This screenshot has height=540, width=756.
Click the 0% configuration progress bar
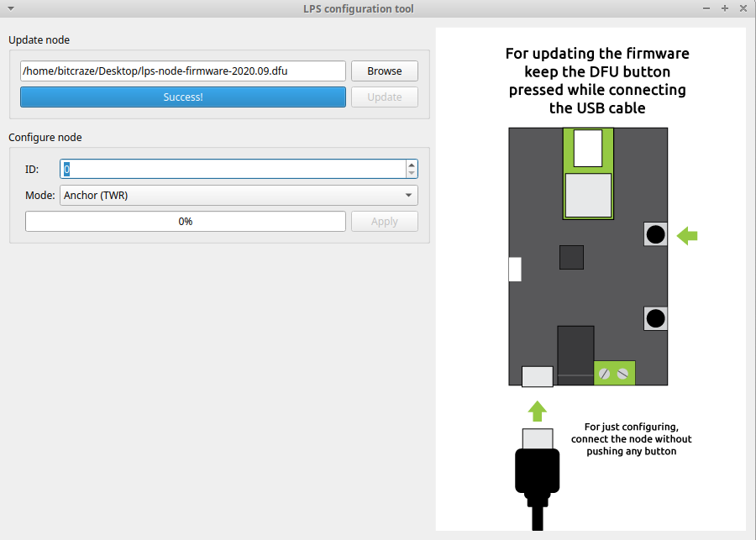(x=186, y=222)
